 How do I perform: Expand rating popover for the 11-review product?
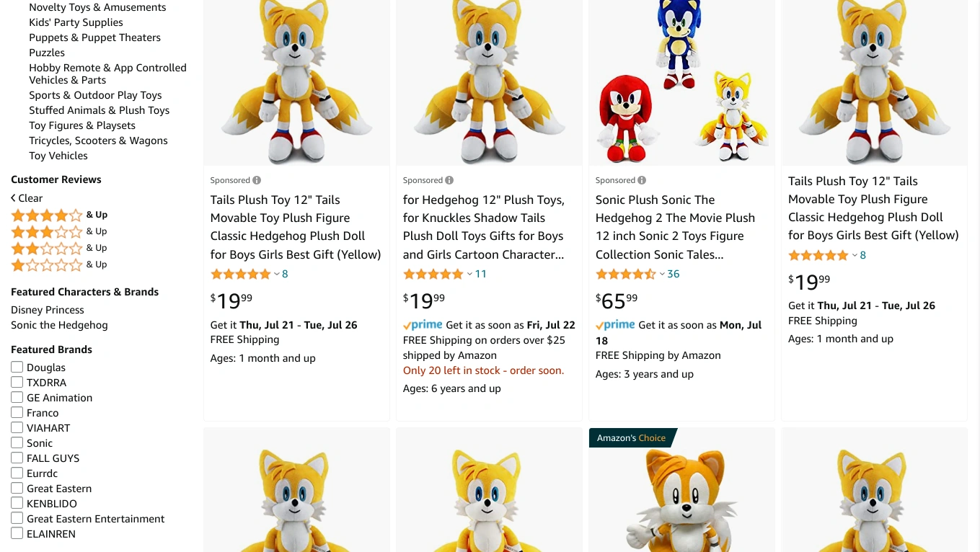469,274
